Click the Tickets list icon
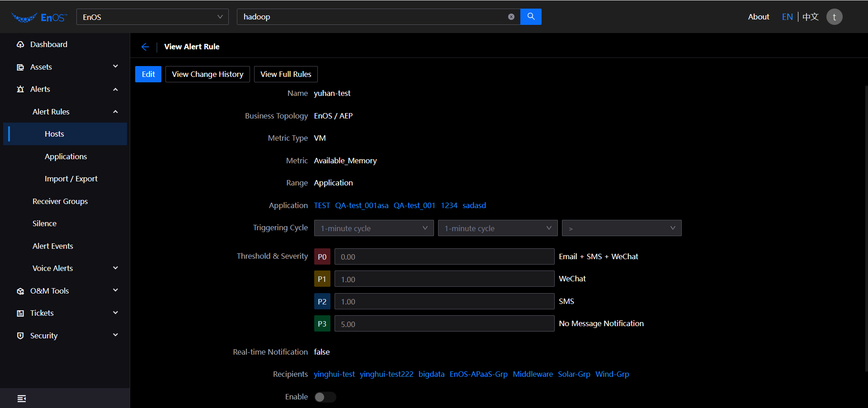 20,313
